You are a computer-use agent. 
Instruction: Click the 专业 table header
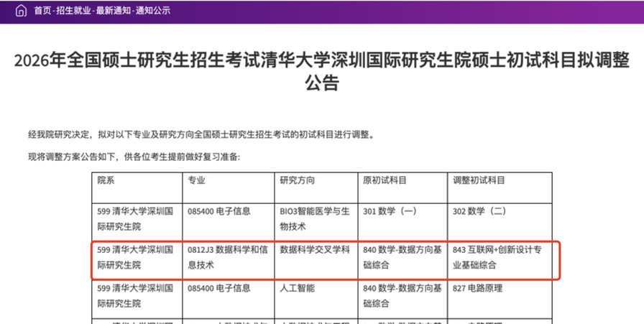point(229,188)
